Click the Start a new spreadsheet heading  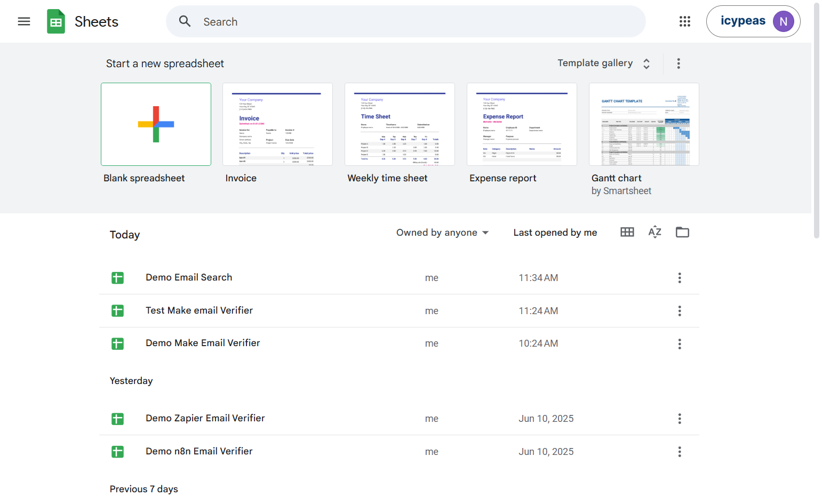tap(165, 63)
